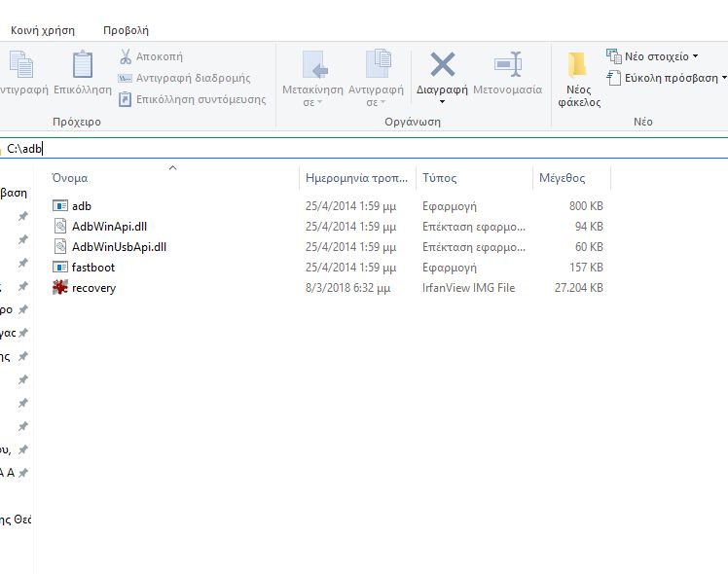This screenshot has height=574, width=728.
Task: Select the adb application file
Action: click(x=82, y=206)
